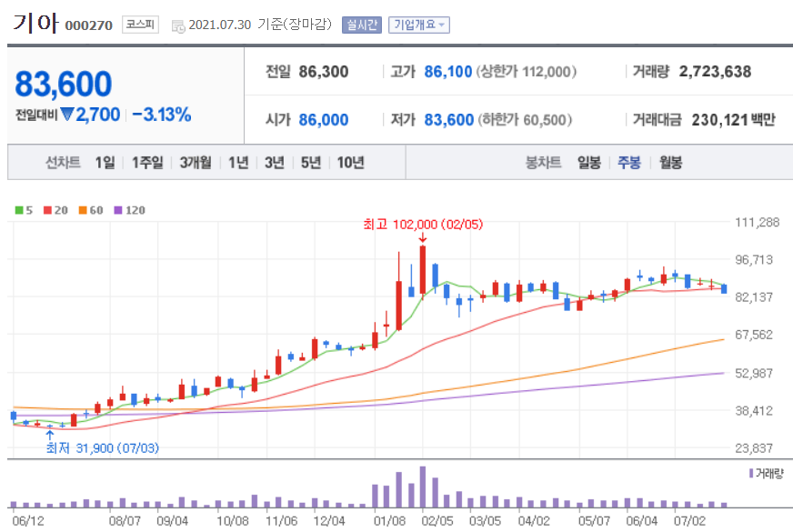Click the 하한가 60,500 text
Image resolution: width=793 pixels, height=532 pixels.
click(x=524, y=120)
